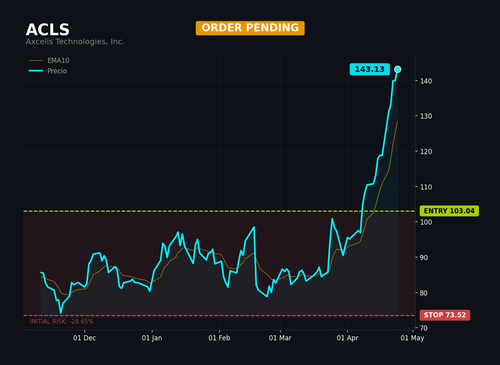Click the 70 y-axis value
This screenshot has height=365, width=500.
pyautogui.click(x=424, y=328)
